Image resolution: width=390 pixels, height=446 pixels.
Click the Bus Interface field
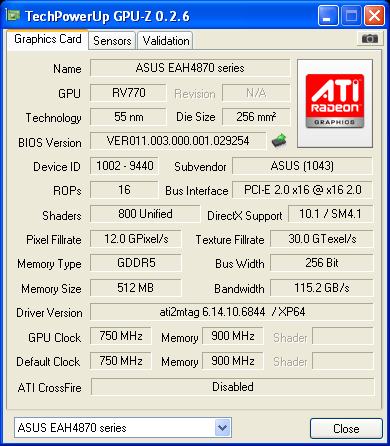click(x=302, y=190)
